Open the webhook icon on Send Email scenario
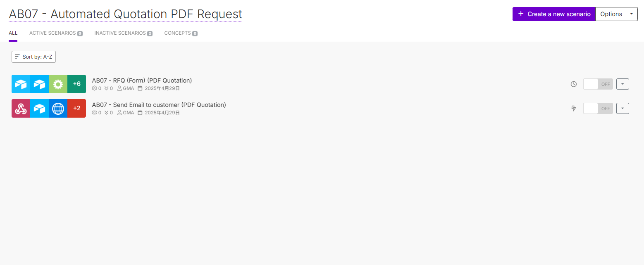Viewport: 644px width, 265px height. pos(21,108)
